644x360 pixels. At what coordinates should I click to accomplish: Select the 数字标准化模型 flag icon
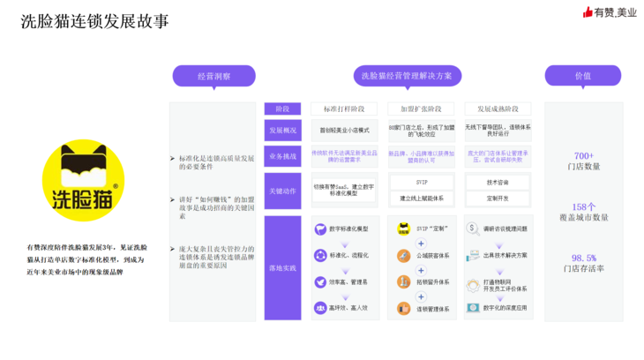tap(320, 229)
